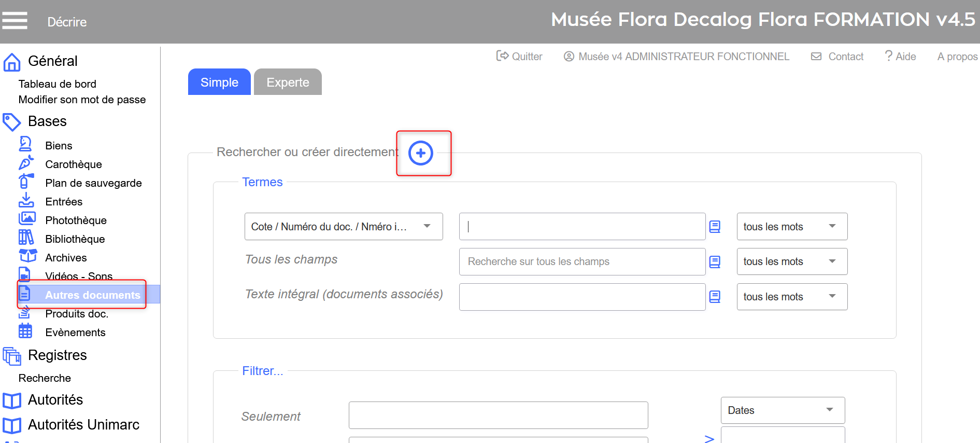The image size is (980, 443).
Task: Open the hamburger menu icon
Action: [15, 21]
